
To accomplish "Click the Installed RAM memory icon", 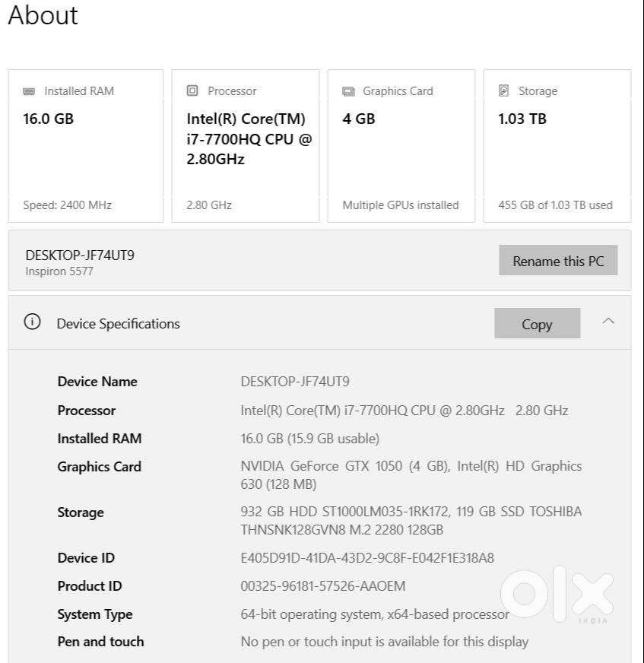I will point(29,91).
